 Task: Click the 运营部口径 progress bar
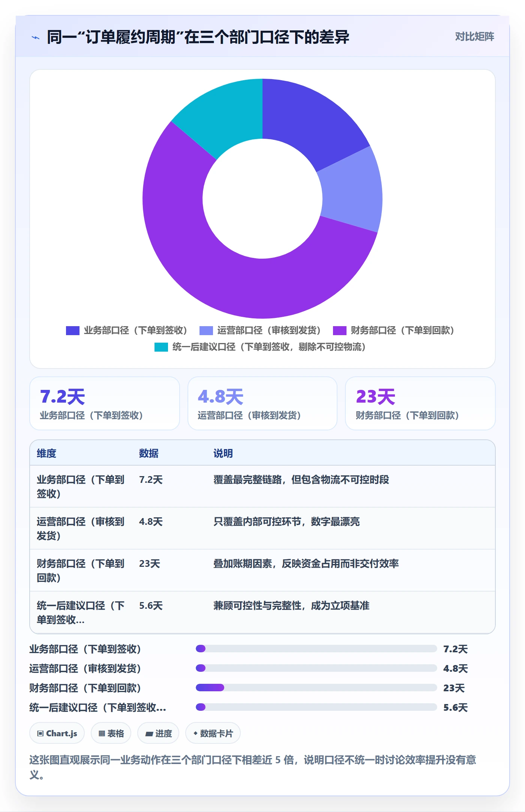click(x=316, y=668)
